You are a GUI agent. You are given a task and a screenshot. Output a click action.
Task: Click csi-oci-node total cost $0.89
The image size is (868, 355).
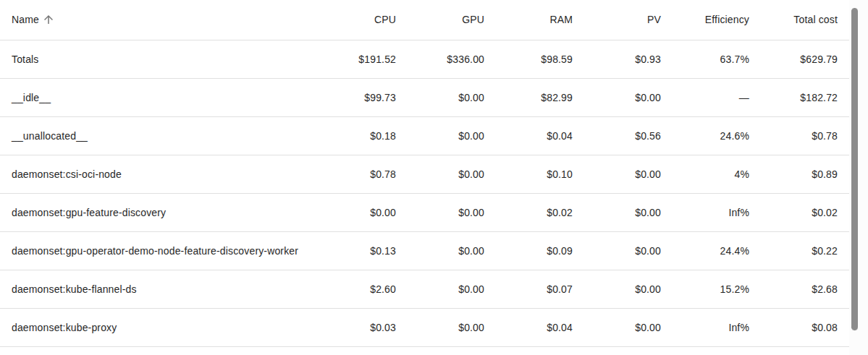pos(825,174)
